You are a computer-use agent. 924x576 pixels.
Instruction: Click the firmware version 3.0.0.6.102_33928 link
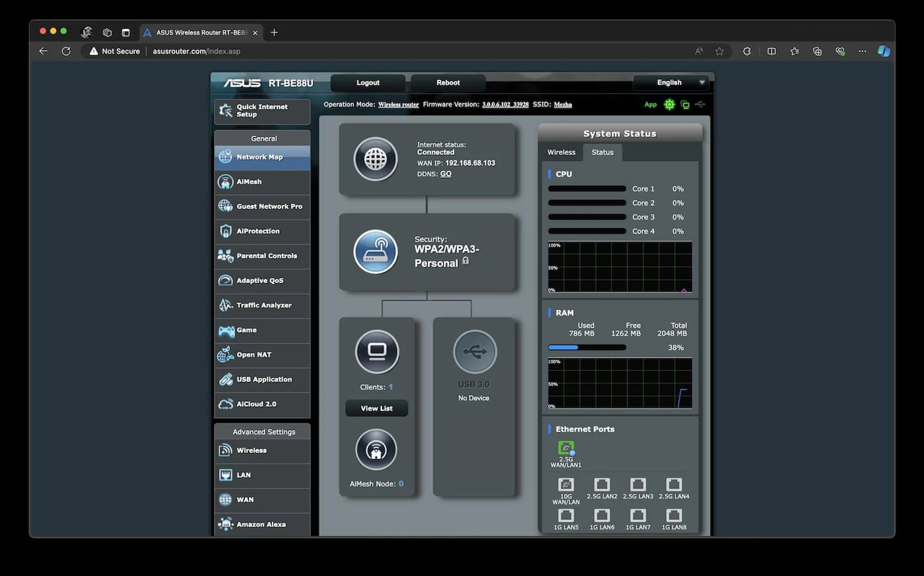505,104
